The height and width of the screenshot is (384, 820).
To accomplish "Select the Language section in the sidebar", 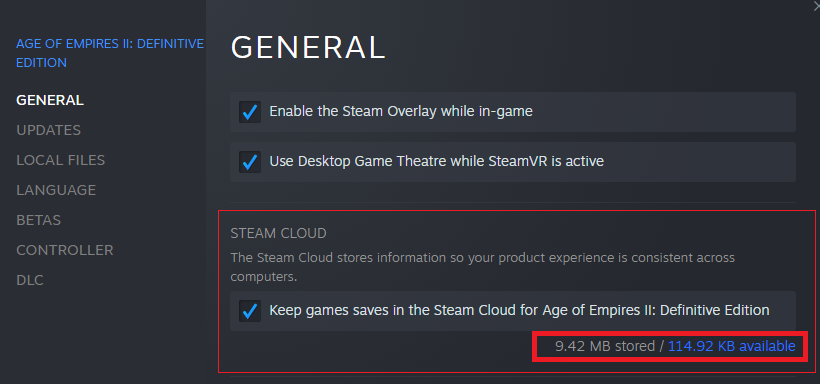I will click(x=56, y=190).
